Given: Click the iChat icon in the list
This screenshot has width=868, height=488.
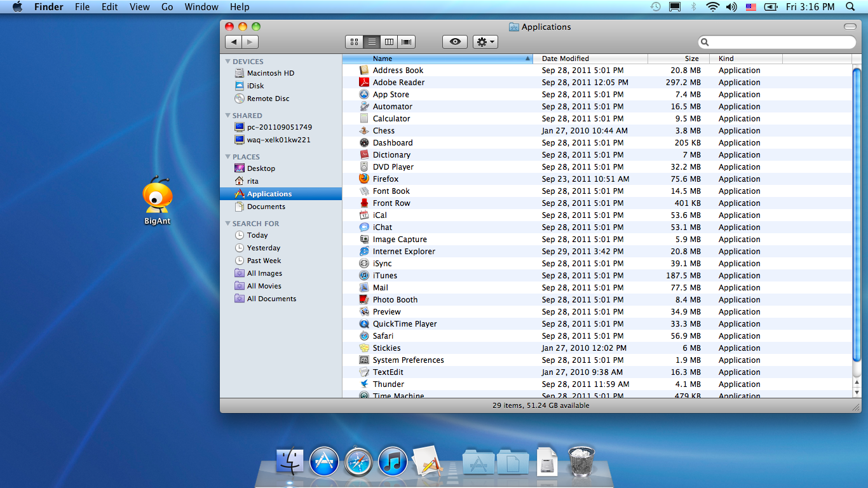Looking at the screenshot, I should pos(364,227).
